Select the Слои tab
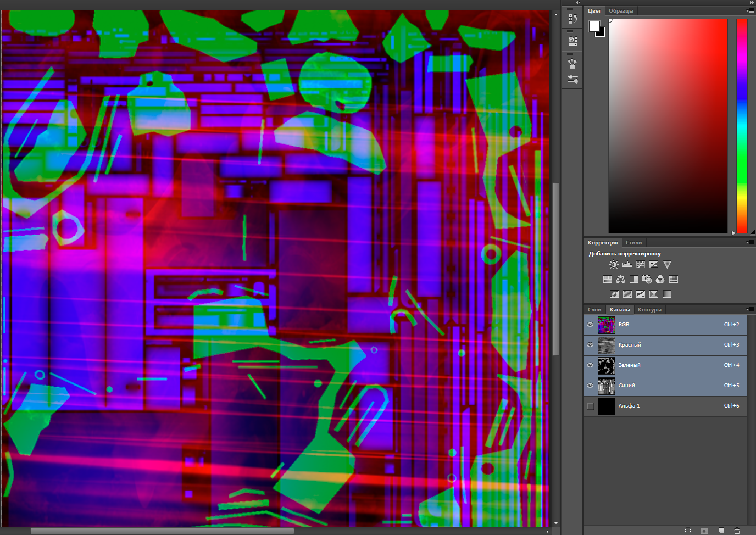This screenshot has height=535, width=756. point(594,309)
